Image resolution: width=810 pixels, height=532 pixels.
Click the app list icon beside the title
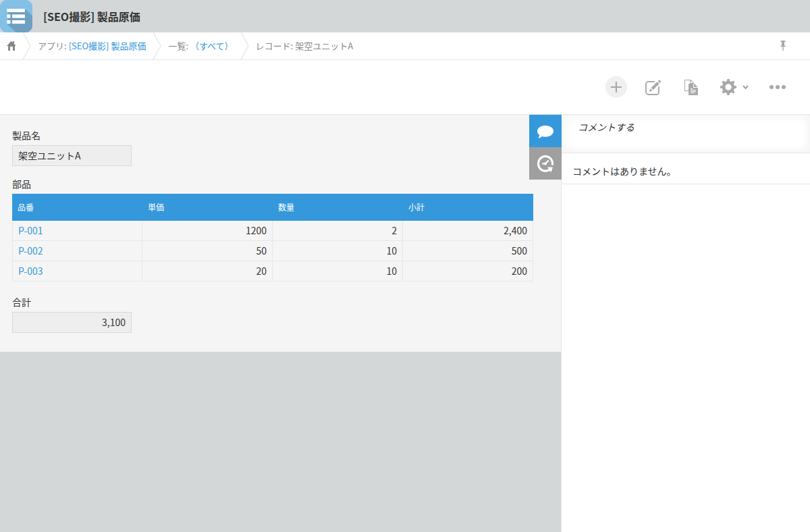pyautogui.click(x=16, y=16)
